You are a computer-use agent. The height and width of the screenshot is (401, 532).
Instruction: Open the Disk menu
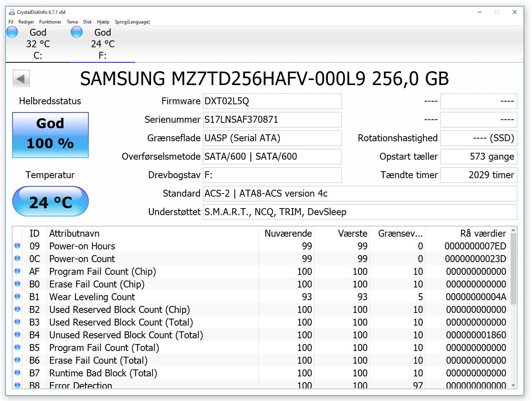coord(87,22)
